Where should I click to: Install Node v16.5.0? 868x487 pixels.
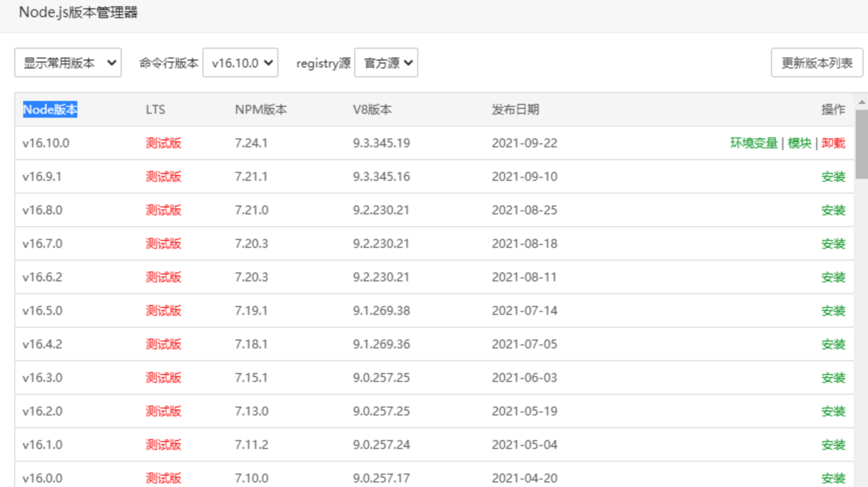point(834,311)
